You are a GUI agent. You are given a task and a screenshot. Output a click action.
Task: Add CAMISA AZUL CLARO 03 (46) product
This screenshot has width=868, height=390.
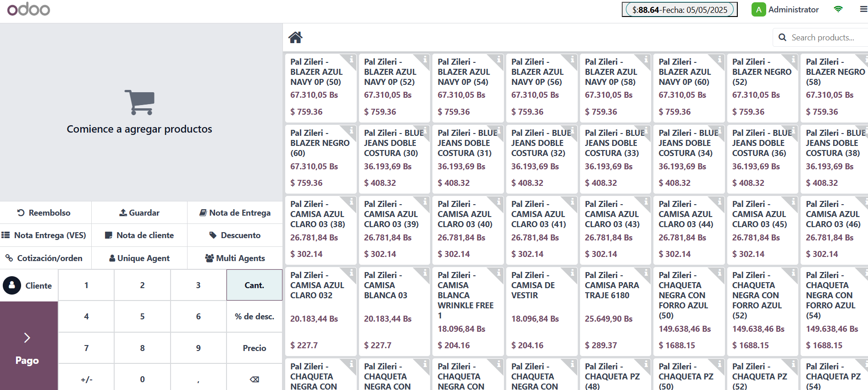point(834,230)
